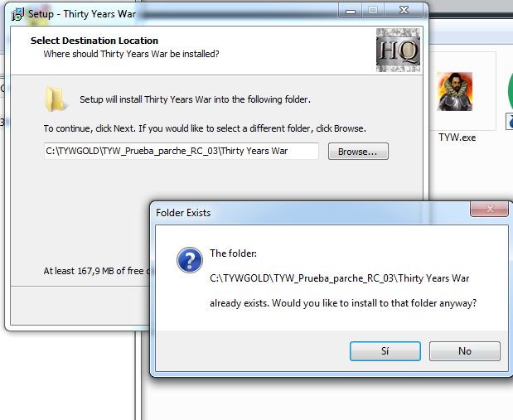Click the Browse... button
This screenshot has height=420, width=513.
coord(358,152)
